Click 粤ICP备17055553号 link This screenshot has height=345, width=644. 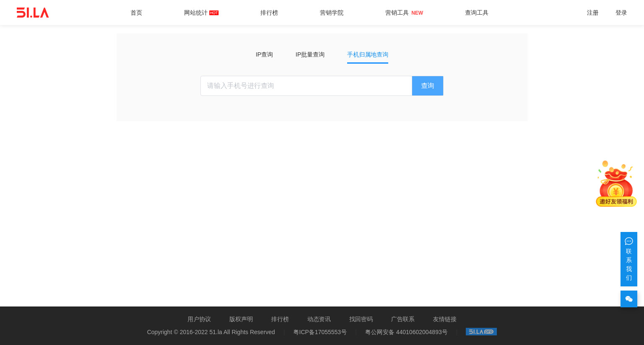point(320,332)
